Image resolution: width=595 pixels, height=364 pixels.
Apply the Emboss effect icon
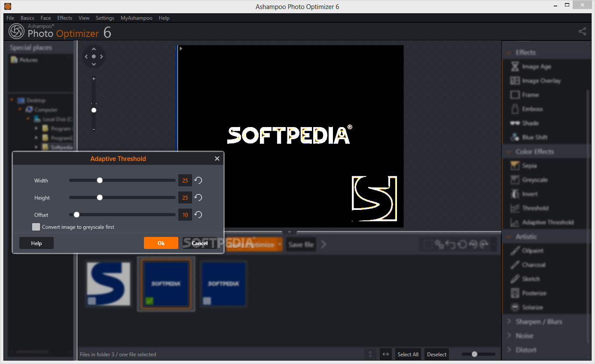[515, 109]
